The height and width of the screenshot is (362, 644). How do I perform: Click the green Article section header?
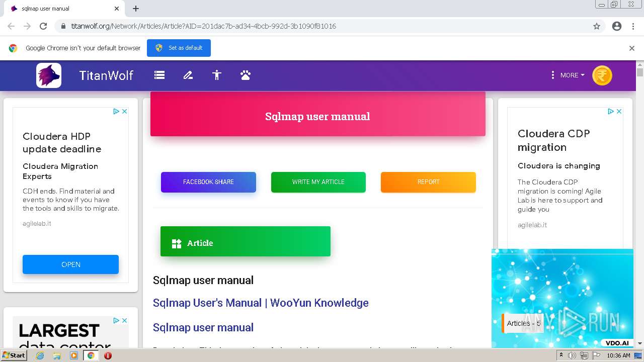(246, 241)
